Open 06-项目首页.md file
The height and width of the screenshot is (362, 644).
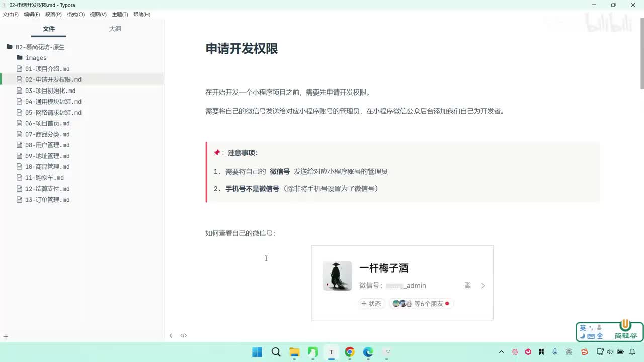[x=47, y=123]
